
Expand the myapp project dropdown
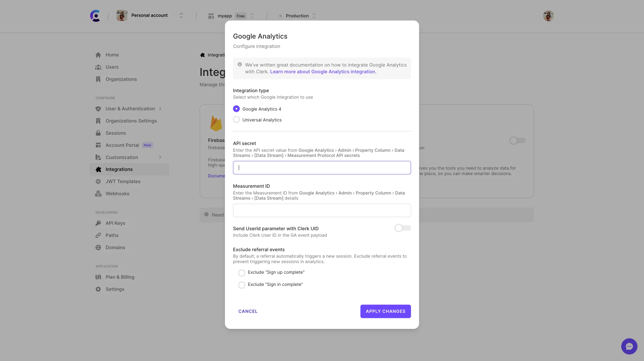(252, 16)
